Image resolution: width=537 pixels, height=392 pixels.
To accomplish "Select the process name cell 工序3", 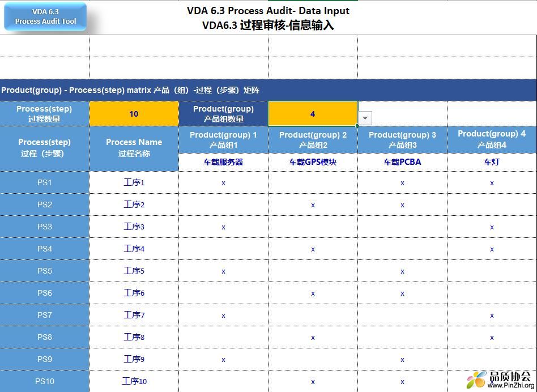I will tap(134, 227).
